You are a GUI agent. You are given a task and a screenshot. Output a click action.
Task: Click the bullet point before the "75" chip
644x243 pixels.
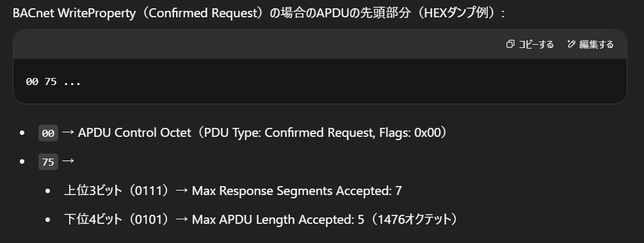pos(22,162)
